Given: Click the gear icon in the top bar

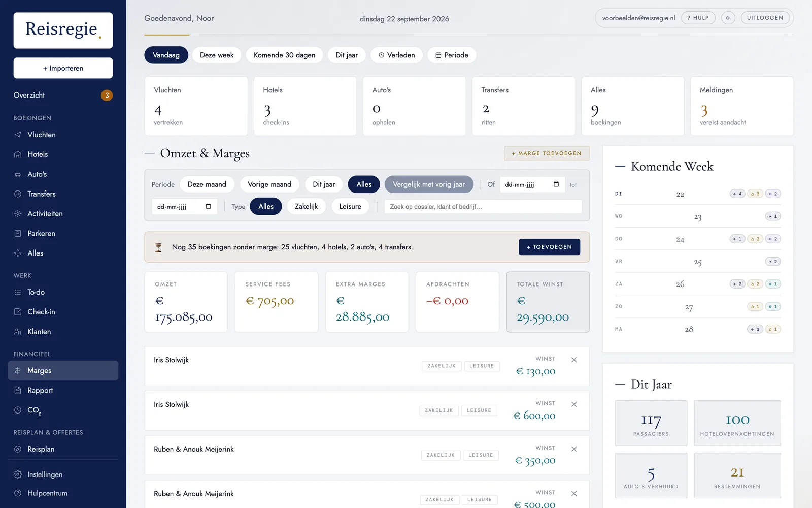Looking at the screenshot, I should pyautogui.click(x=728, y=18).
